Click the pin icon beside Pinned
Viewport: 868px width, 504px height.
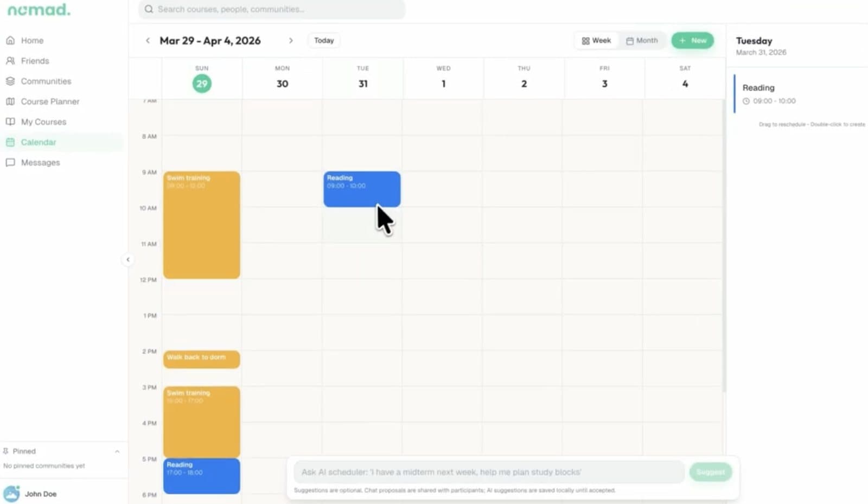[5, 451]
